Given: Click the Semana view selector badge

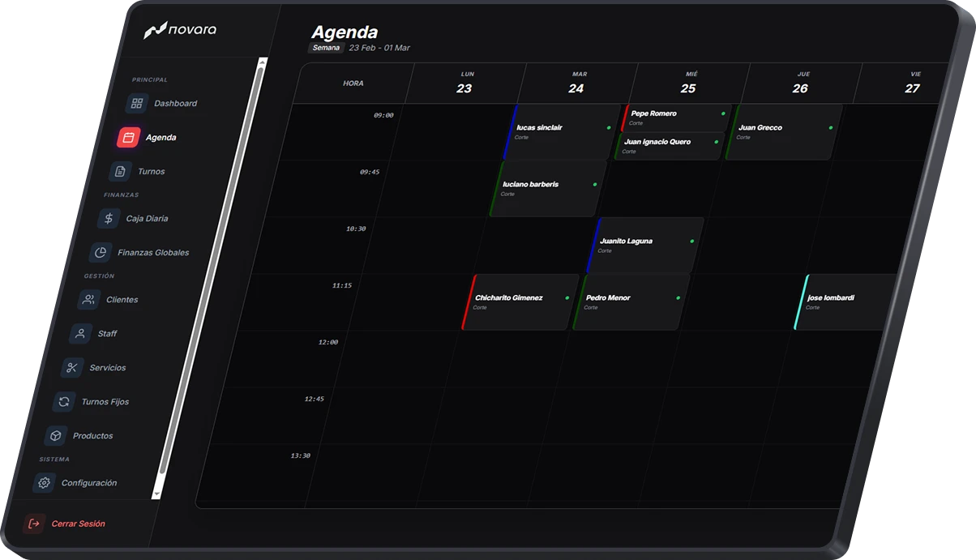Looking at the screenshot, I should [x=327, y=48].
